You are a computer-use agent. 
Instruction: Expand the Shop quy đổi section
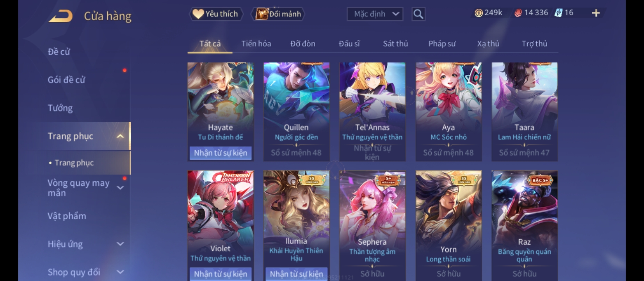tap(120, 272)
